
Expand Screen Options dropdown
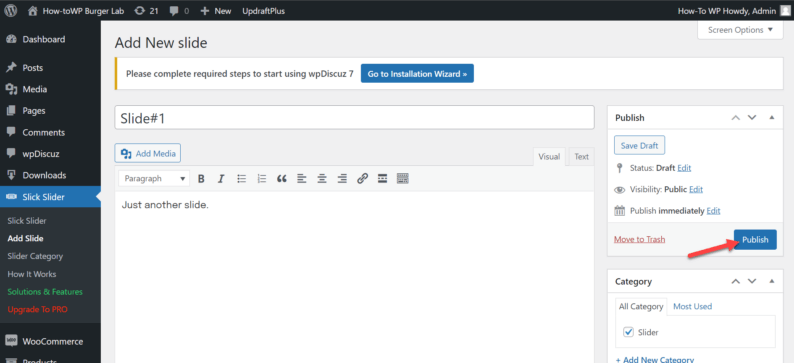[741, 30]
